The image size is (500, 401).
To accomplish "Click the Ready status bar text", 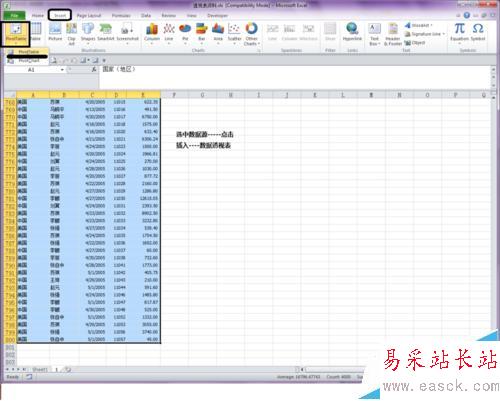I will (x=12, y=377).
